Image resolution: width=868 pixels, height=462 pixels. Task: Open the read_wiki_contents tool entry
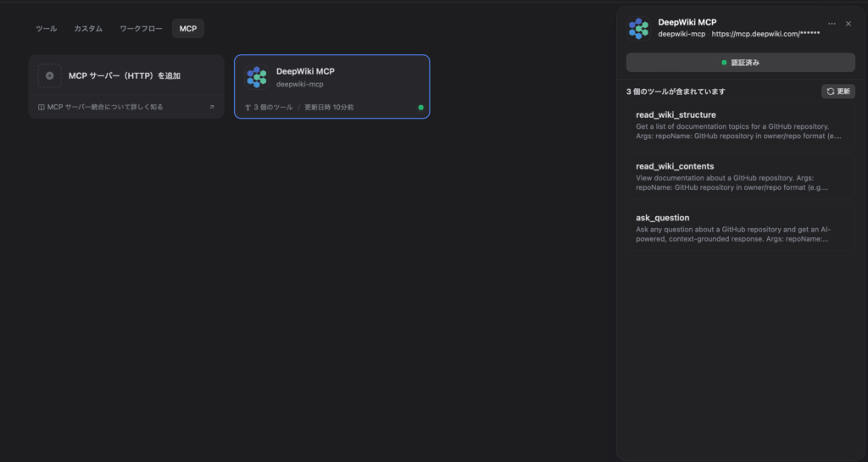[x=741, y=177]
